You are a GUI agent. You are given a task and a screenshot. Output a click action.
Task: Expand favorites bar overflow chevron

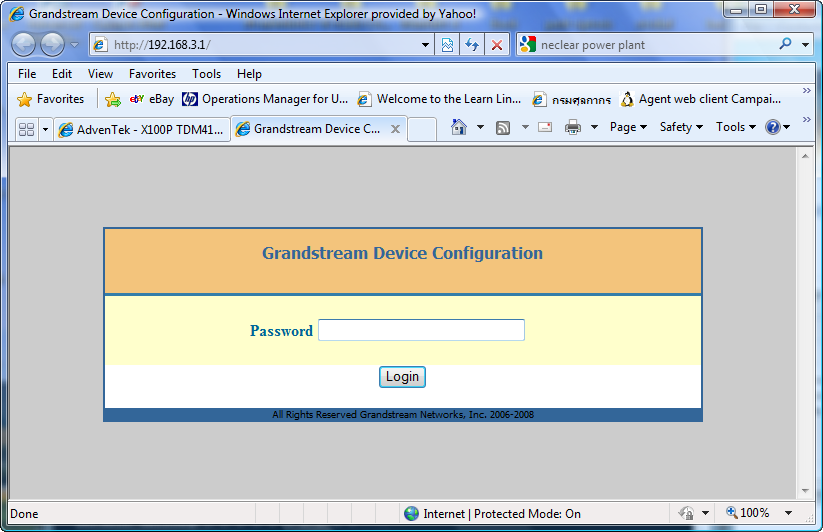(x=807, y=91)
